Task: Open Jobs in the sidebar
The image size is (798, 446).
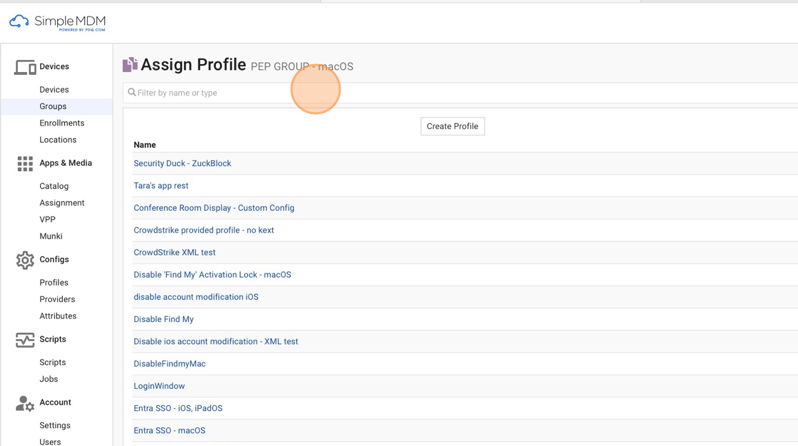Action: pos(48,379)
